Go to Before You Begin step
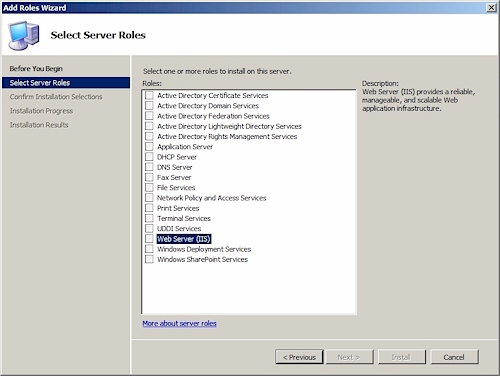Screen dimensions: 500x376 36,68
